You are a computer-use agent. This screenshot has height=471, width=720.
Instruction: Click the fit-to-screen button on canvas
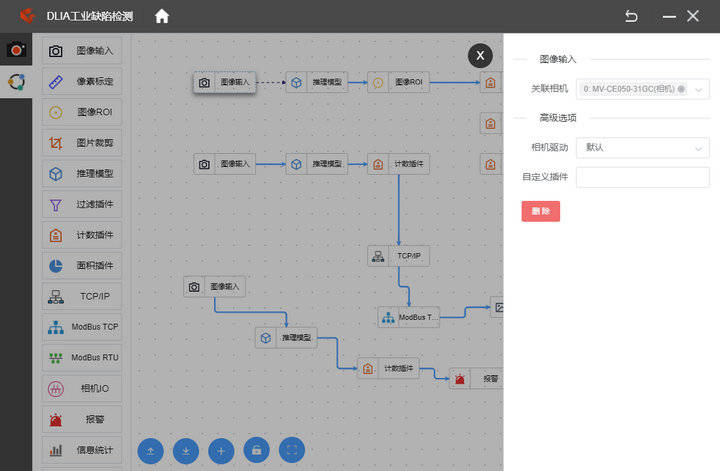292,451
